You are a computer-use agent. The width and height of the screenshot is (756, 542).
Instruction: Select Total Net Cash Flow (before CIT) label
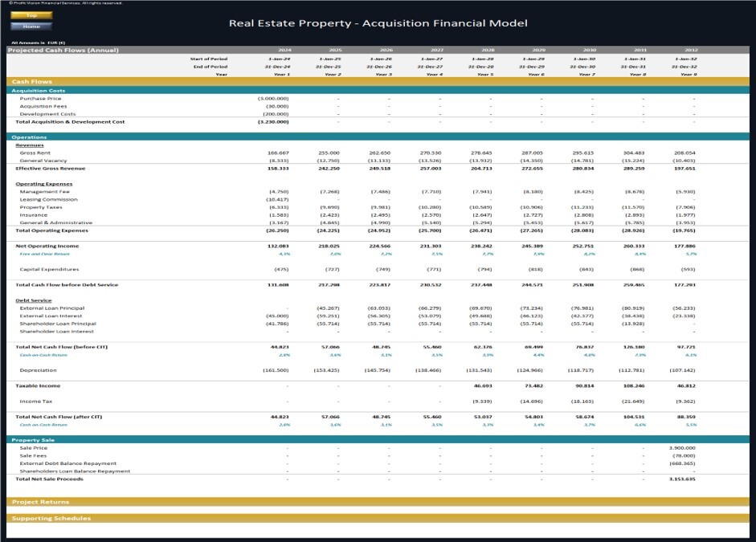[x=61, y=347]
